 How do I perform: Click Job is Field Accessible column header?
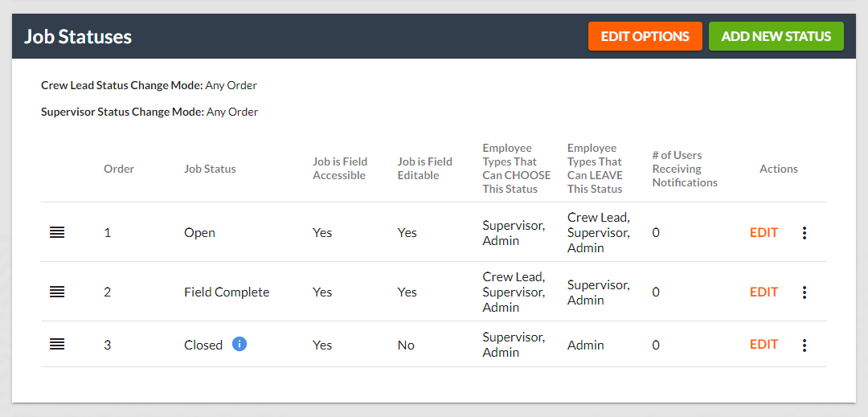click(x=339, y=169)
